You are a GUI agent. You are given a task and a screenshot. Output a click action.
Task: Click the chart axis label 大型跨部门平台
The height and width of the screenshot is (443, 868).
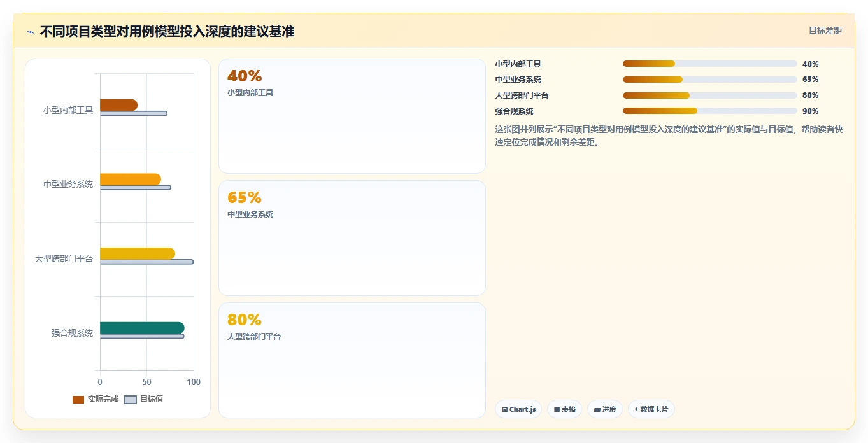click(x=64, y=258)
